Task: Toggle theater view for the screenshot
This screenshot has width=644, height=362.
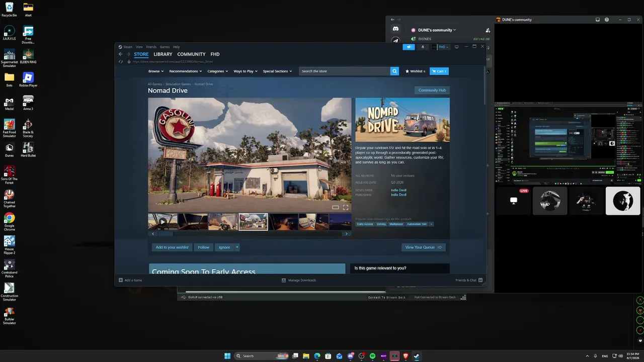Action: [336, 207]
